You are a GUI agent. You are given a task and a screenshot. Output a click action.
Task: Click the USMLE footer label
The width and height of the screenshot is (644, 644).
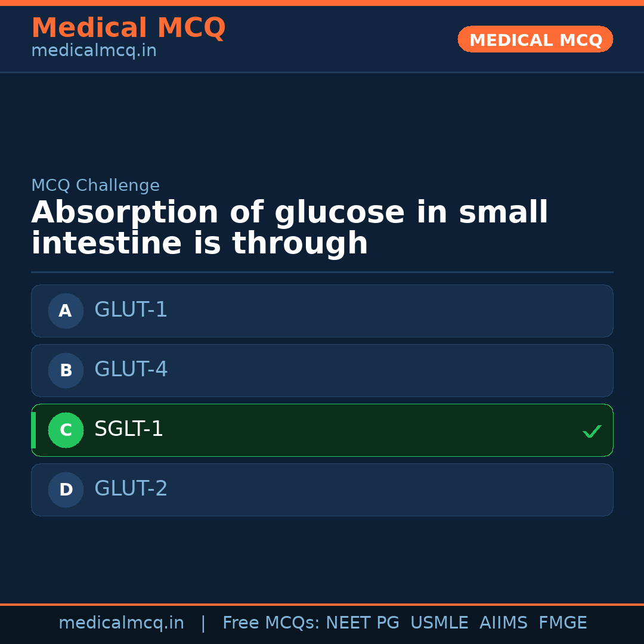439,623
